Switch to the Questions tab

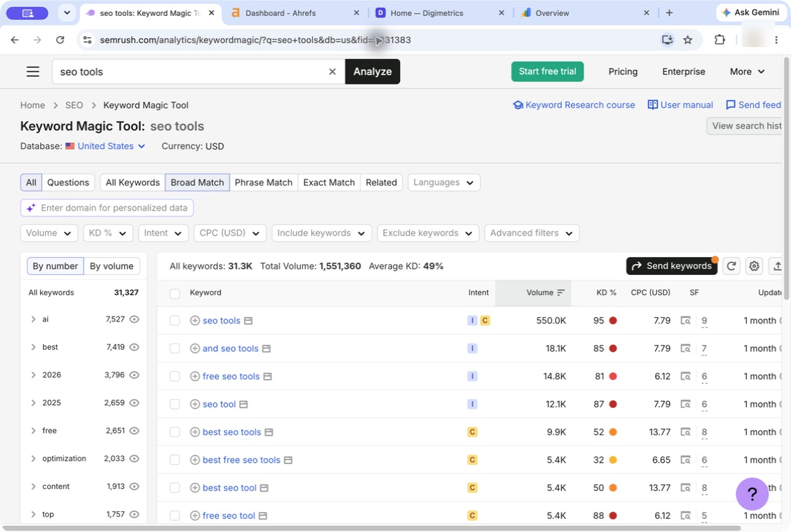(x=68, y=183)
